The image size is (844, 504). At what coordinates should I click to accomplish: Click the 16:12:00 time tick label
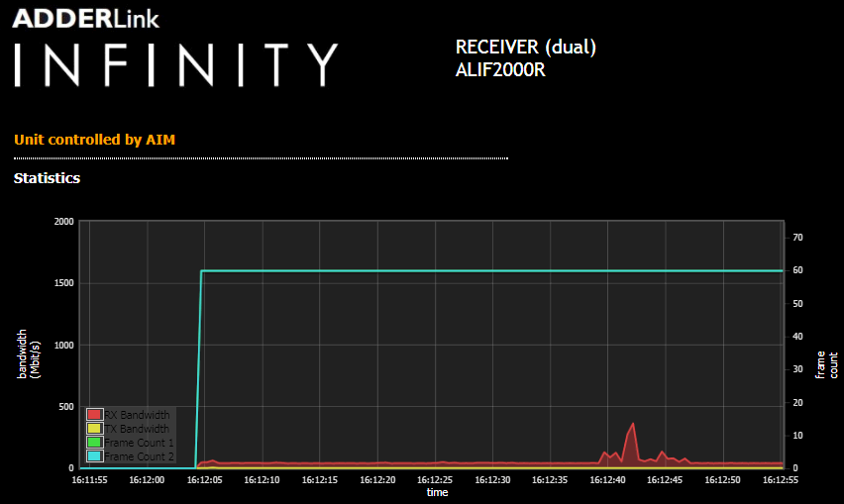(147, 480)
